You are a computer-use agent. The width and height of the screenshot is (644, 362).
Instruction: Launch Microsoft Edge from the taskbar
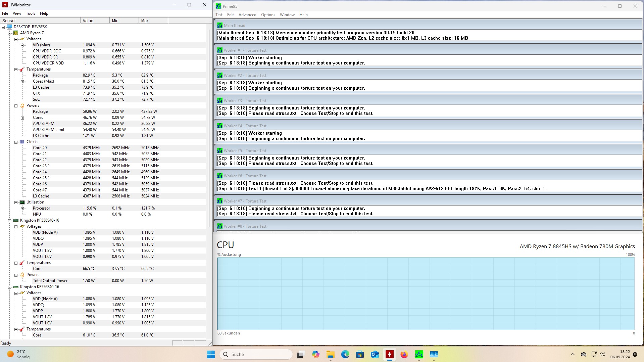[x=345, y=354]
